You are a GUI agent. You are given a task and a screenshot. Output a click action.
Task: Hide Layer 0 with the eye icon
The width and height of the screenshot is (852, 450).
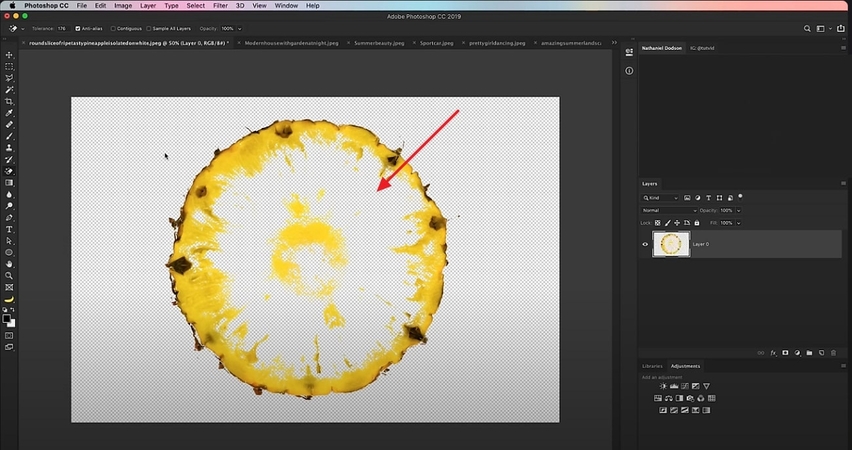pos(645,244)
